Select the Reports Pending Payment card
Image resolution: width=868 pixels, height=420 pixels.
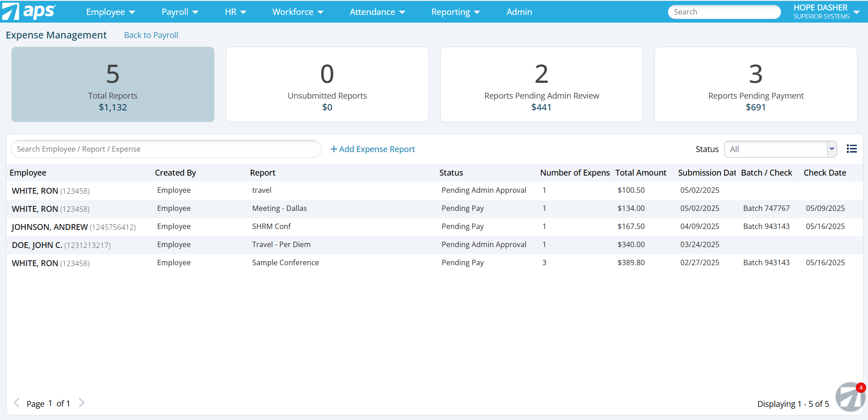point(755,84)
